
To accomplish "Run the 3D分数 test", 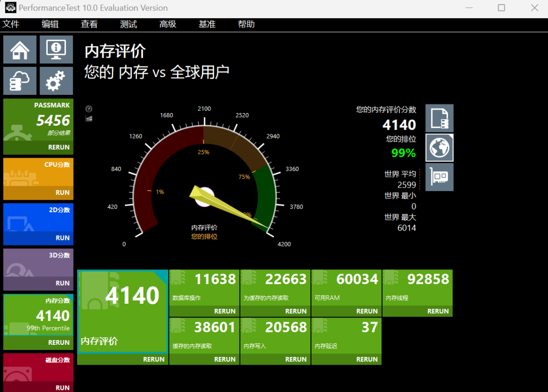I will click(x=62, y=283).
